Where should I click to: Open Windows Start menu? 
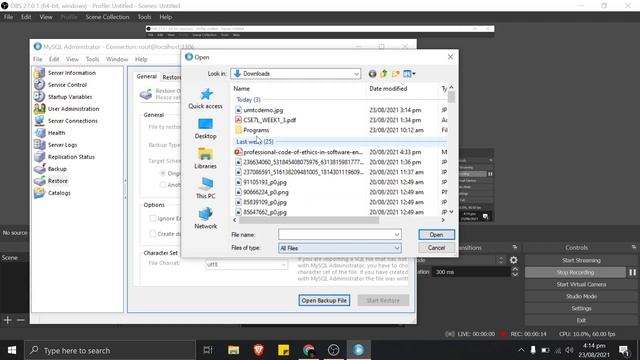pyautogui.click(x=12, y=350)
